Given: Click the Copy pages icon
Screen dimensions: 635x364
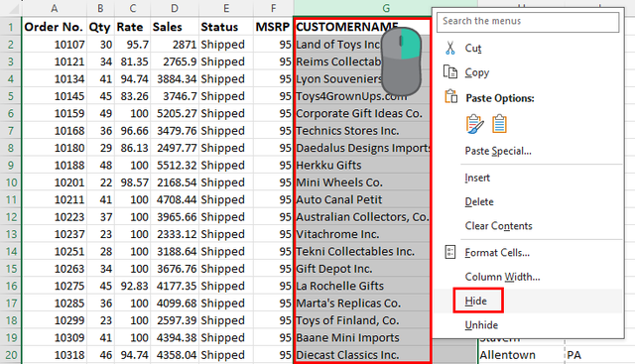Looking at the screenshot, I should click(450, 72).
